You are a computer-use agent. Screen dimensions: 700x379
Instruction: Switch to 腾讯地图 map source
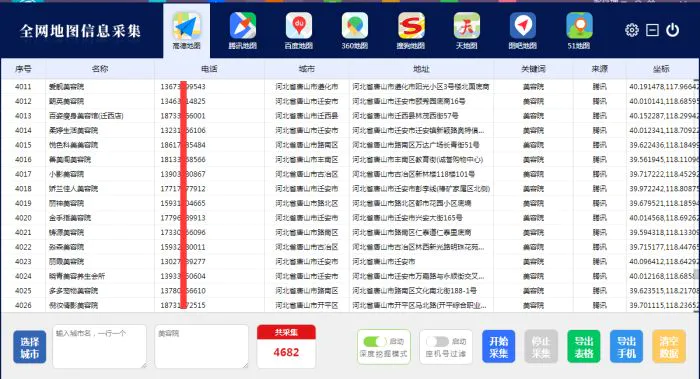[242, 26]
